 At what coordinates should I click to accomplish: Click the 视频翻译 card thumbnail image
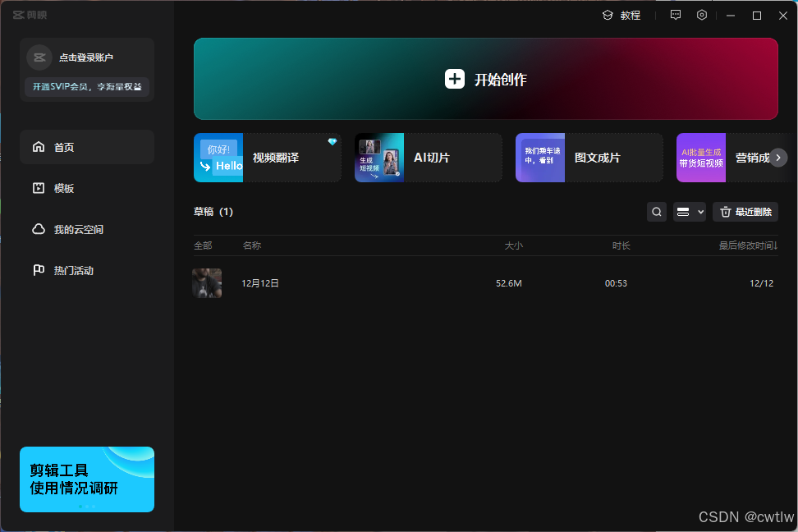218,158
